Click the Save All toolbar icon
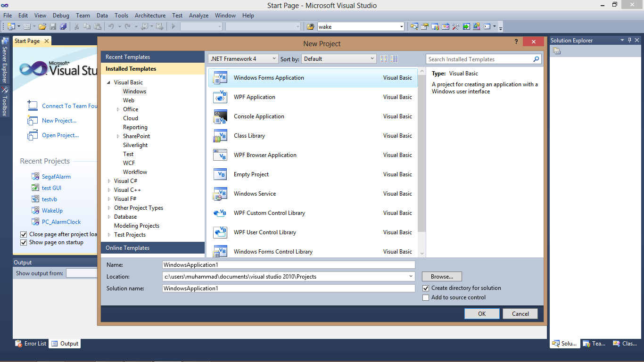The height and width of the screenshot is (362, 644). pos(63,26)
